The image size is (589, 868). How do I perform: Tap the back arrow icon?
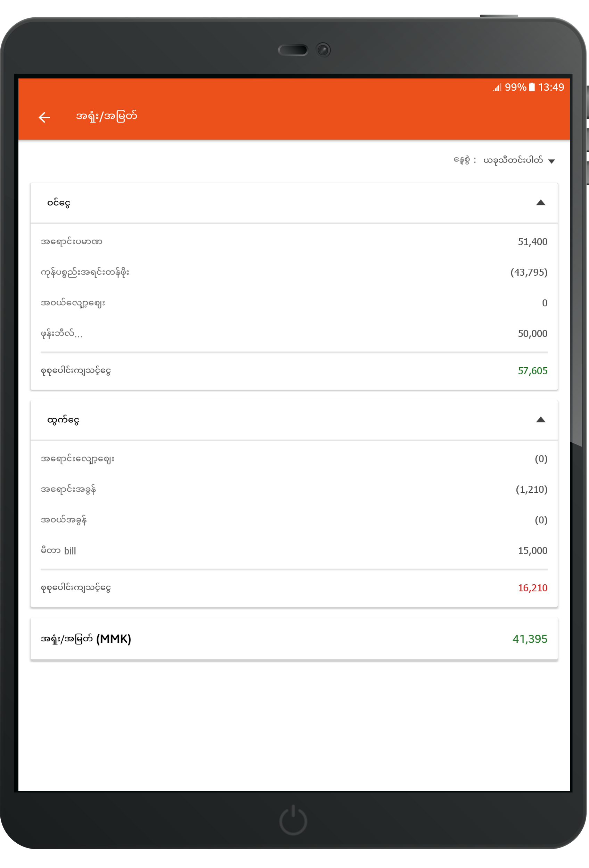pos(44,117)
